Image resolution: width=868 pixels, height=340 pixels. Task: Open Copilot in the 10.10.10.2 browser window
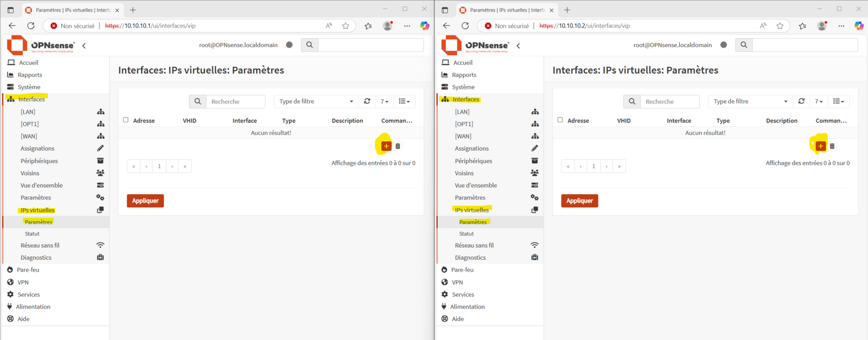pos(859,25)
